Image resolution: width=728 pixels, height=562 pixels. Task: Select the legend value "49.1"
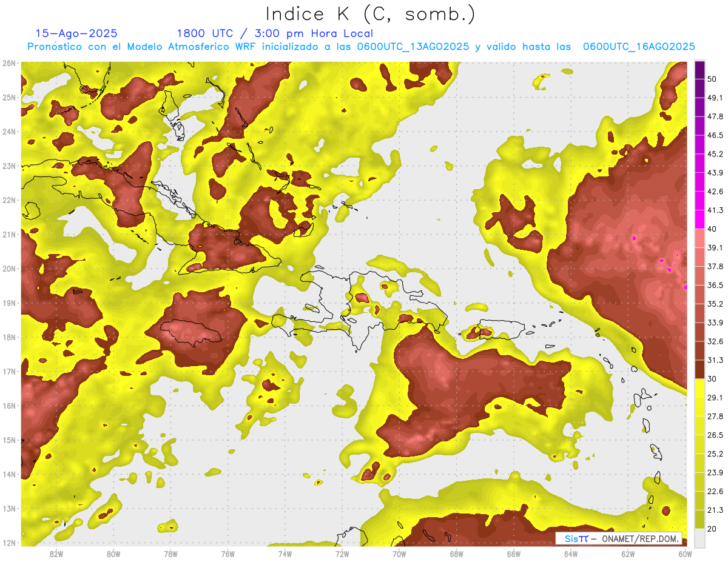pos(715,98)
